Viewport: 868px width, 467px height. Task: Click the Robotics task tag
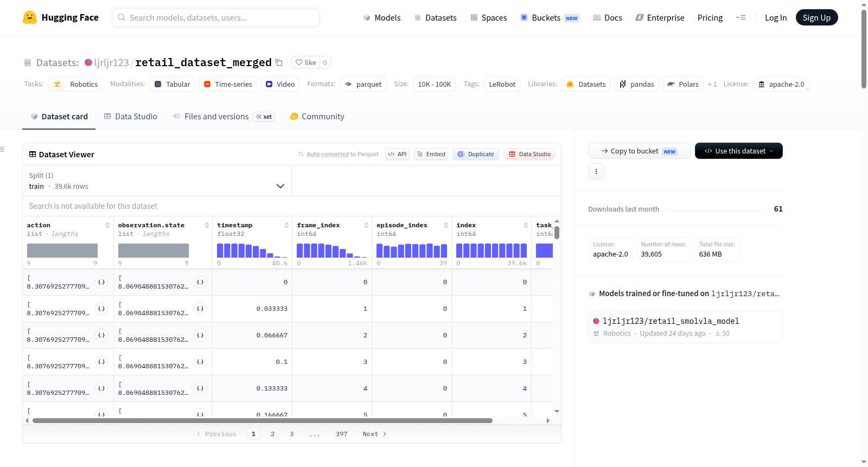(75, 84)
